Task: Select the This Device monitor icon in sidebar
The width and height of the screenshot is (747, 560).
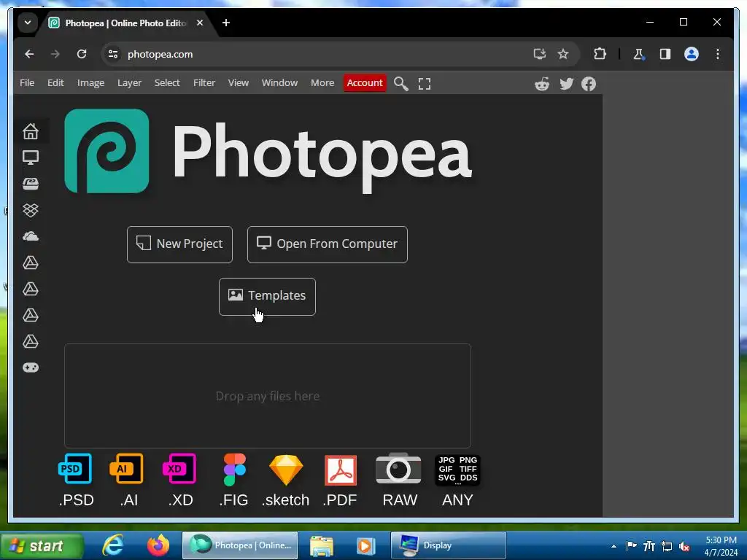Action: click(x=31, y=157)
